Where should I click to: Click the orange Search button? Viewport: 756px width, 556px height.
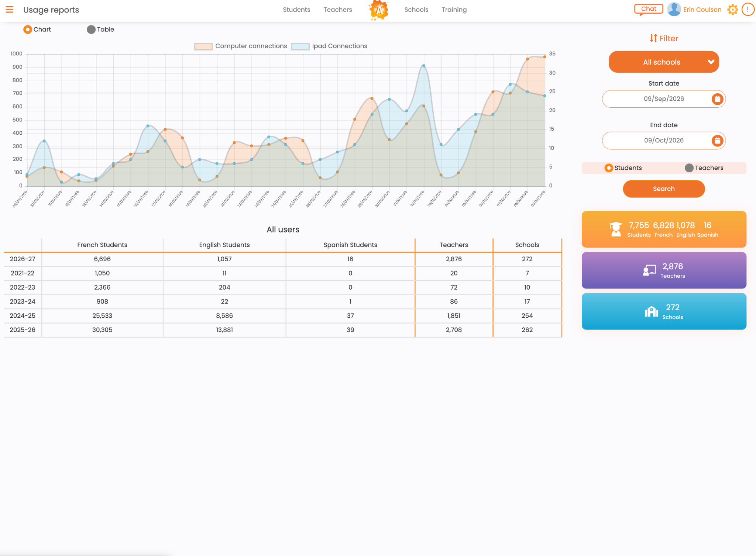pos(664,189)
